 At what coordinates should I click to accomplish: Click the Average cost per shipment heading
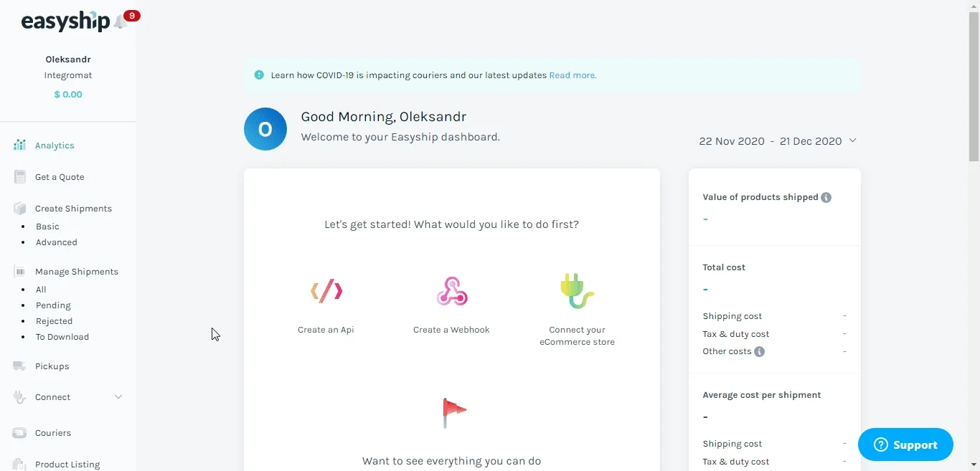[762, 395]
